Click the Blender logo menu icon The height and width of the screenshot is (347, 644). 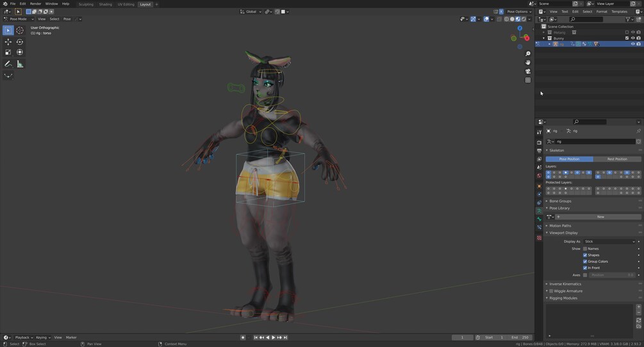click(x=5, y=4)
